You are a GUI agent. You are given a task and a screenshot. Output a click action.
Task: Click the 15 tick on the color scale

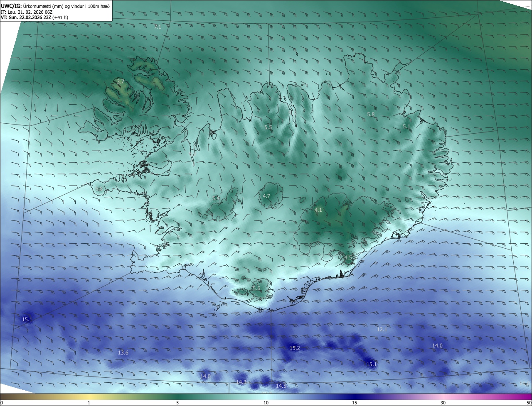355,403
